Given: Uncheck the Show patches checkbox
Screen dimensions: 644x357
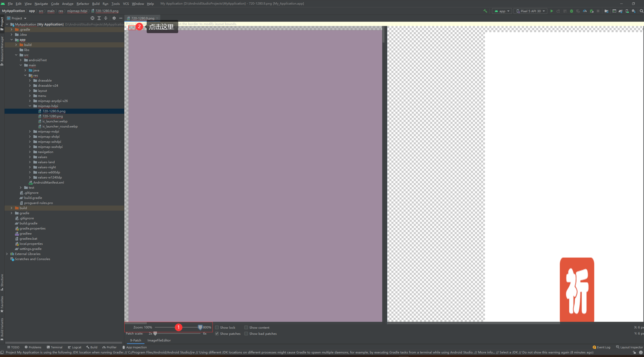Looking at the screenshot, I should tap(217, 334).
